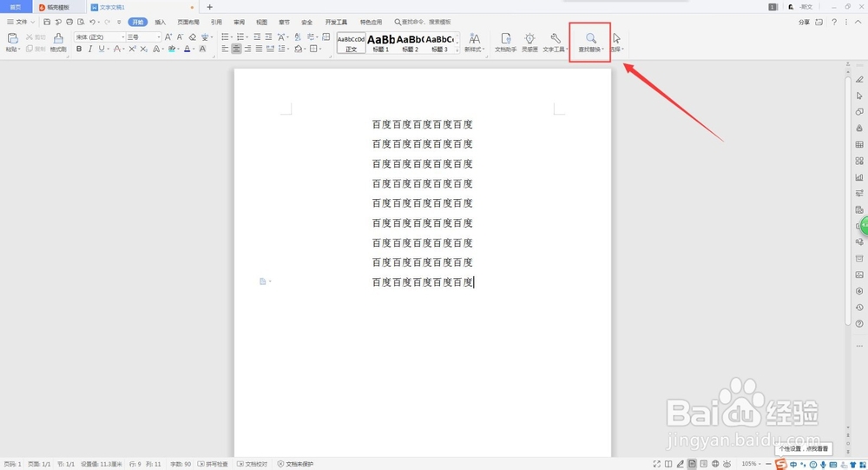The height and width of the screenshot is (470, 868).
Task: Toggle superscript X² formatting
Action: [x=132, y=49]
